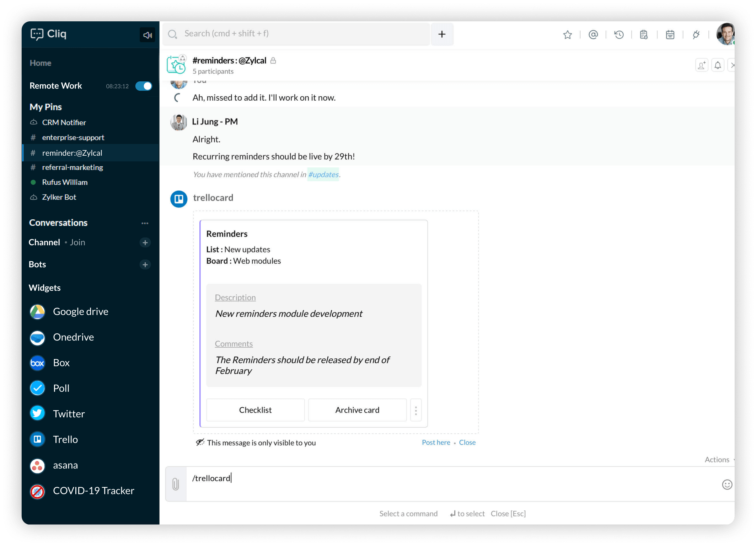
Task: Click the plus next to Bots
Action: (145, 264)
